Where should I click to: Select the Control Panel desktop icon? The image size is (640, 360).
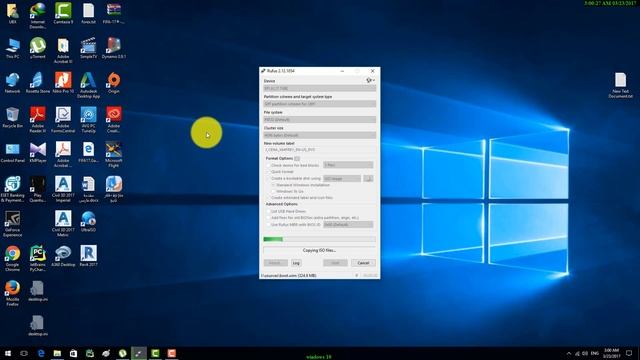point(12,153)
